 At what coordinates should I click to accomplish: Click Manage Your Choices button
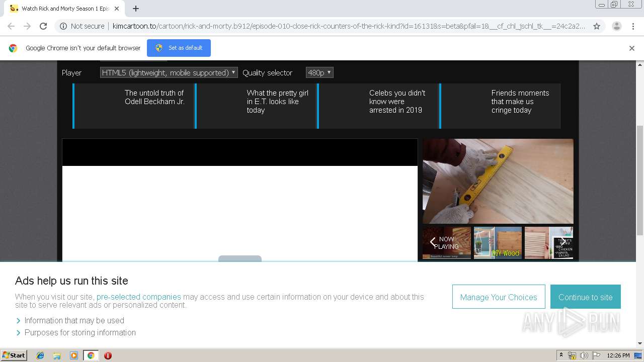pos(499,297)
